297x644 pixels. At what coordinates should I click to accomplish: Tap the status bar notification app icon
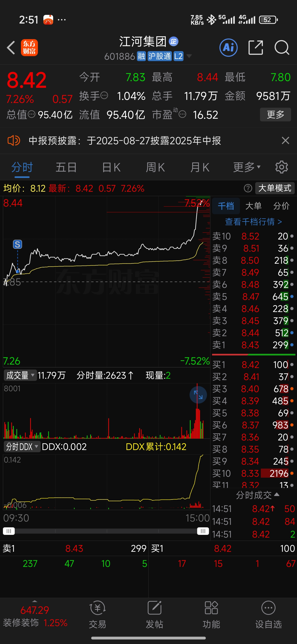(x=48, y=20)
